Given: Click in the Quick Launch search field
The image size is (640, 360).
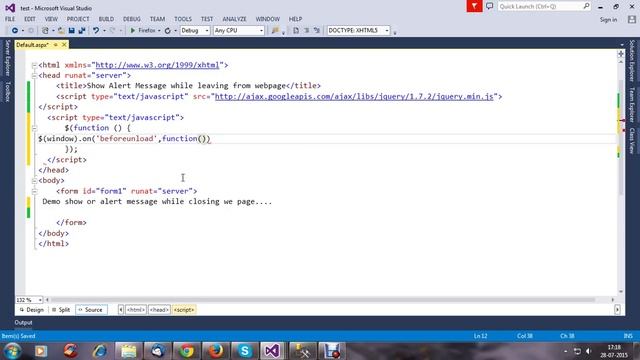Looking at the screenshot, I should pos(540,6).
